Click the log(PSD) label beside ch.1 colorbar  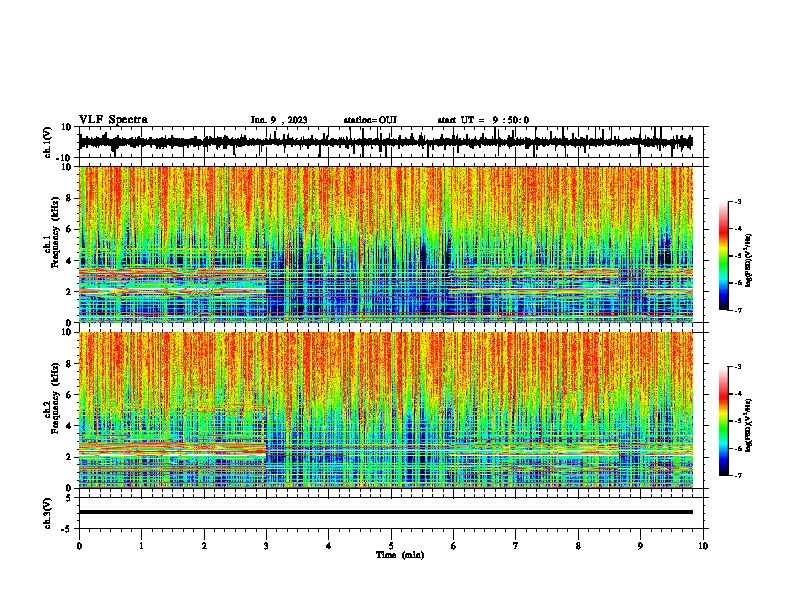click(x=749, y=260)
